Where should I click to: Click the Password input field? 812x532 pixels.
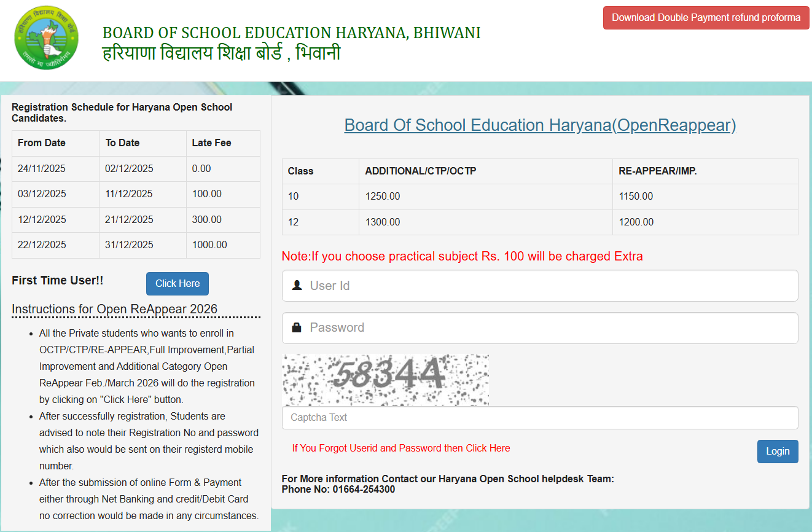tap(430, 327)
